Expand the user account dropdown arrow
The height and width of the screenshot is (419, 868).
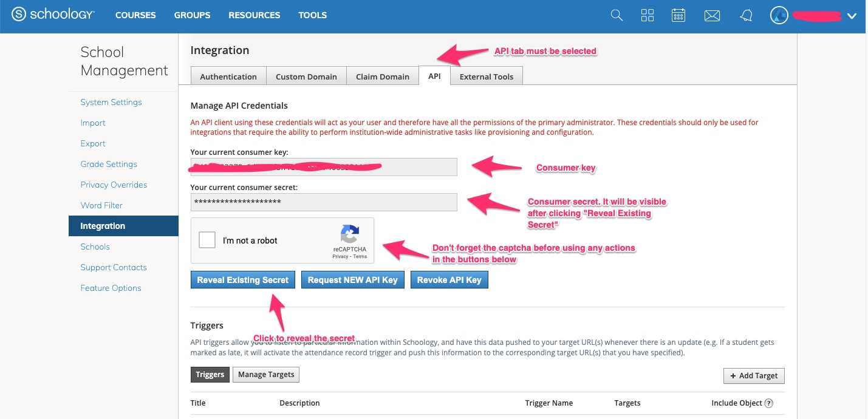[852, 16]
